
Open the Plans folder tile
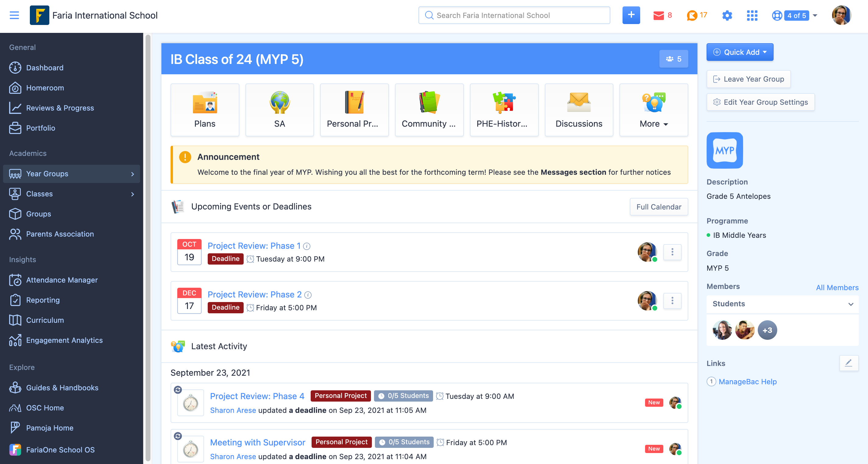coord(205,110)
